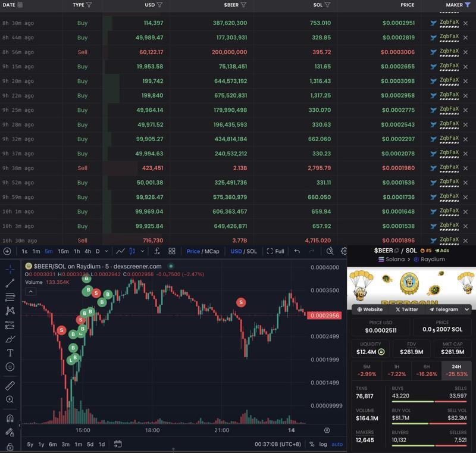The image size is (476, 453).
Task: Select the crosshair cursor tool
Action: 10,269
